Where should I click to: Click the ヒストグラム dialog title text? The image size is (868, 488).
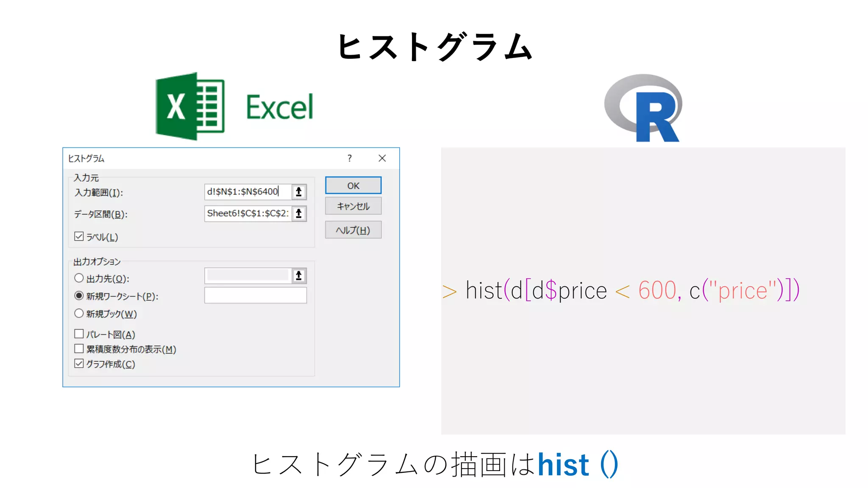pyautogui.click(x=86, y=158)
